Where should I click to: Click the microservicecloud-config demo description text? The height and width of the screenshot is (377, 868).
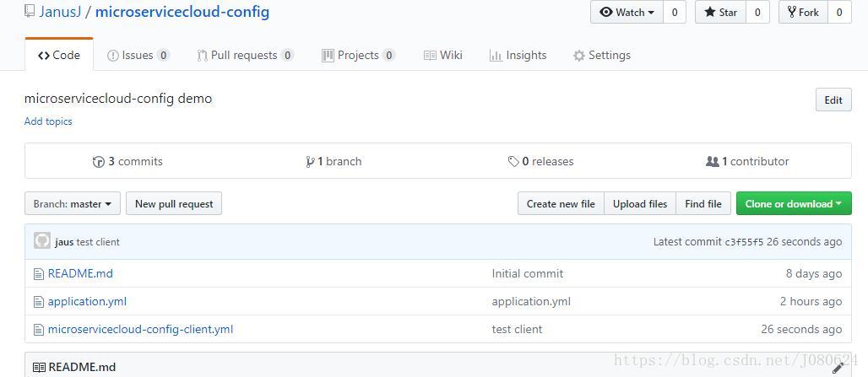(118, 99)
